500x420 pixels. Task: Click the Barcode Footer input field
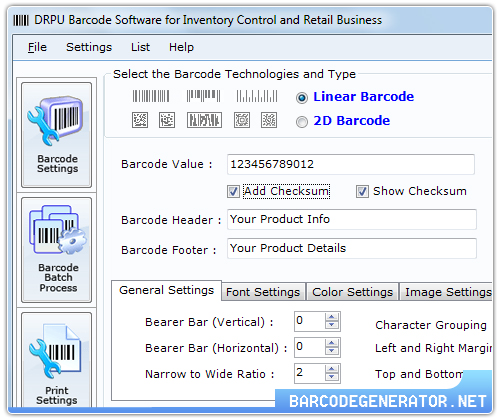[352, 248]
